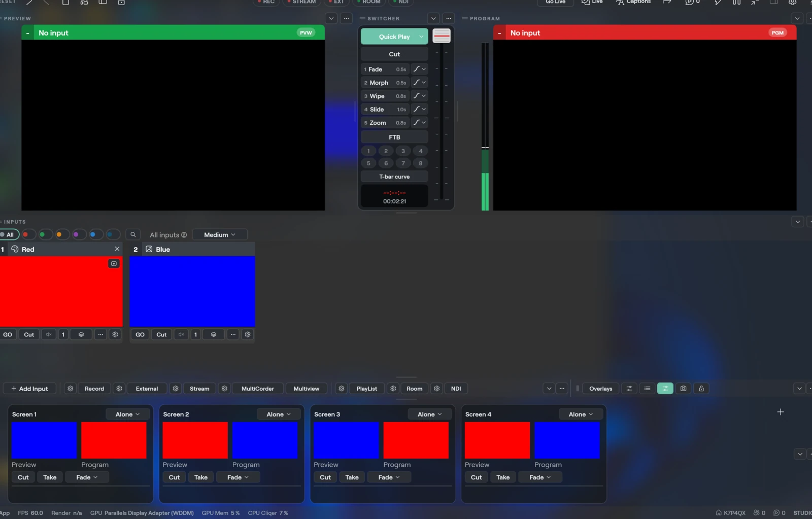Add a new screen with plus icon
812x519 pixels.
[x=781, y=412]
